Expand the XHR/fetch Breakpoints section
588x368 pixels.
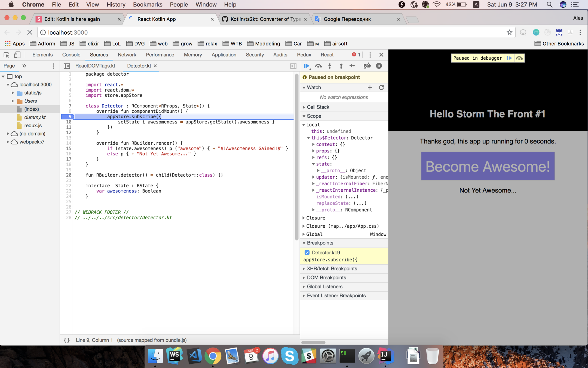[x=332, y=269]
